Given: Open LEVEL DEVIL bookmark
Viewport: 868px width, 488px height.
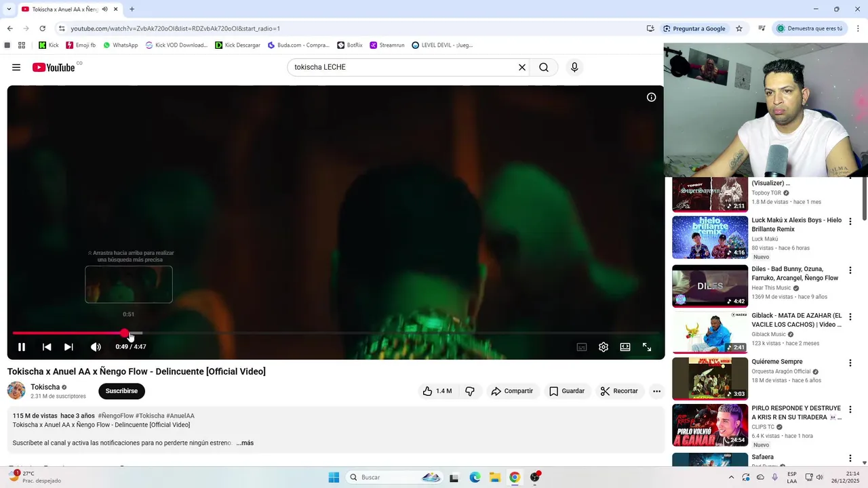Looking at the screenshot, I should [441, 45].
